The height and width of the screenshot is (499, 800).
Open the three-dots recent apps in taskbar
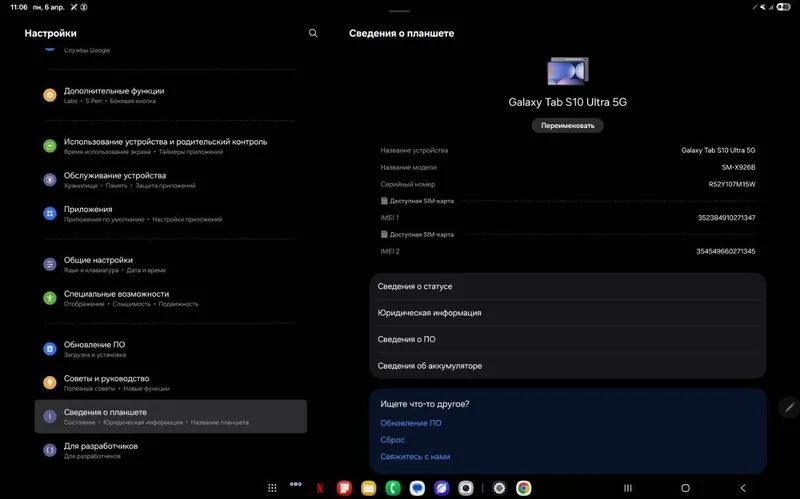[295, 484]
